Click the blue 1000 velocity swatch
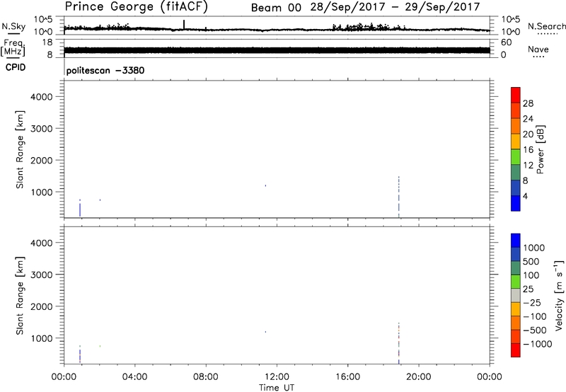The image size is (566, 392). click(x=516, y=241)
